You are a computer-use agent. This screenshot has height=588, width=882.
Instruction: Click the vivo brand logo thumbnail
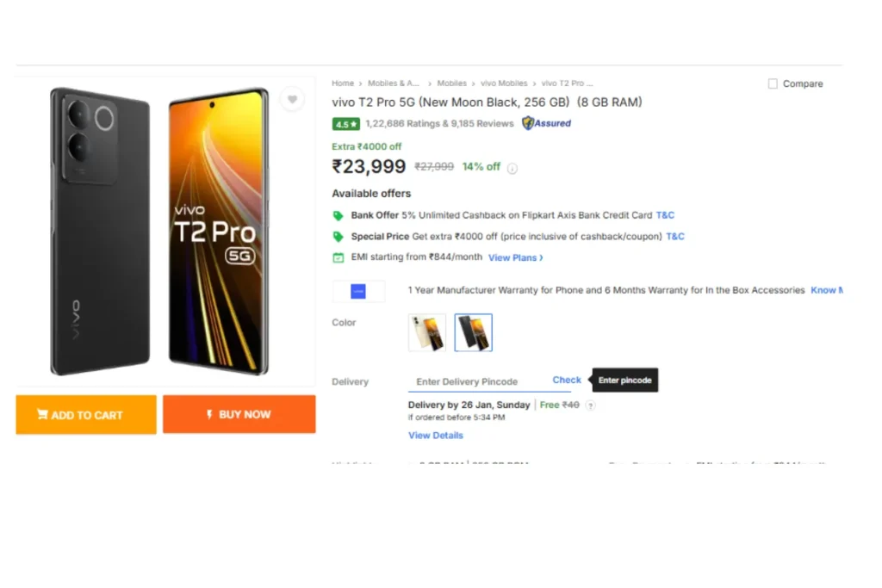(358, 291)
